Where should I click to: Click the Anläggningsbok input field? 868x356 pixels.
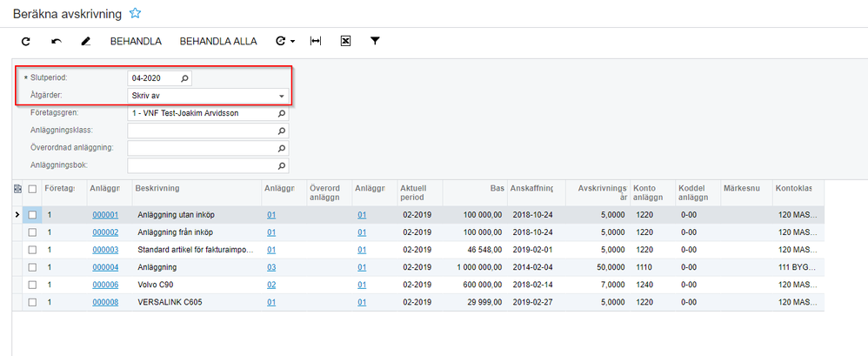coord(201,165)
